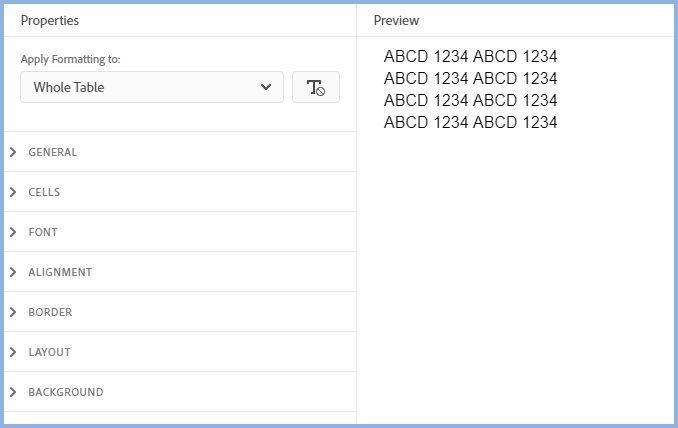Click the chevron beside Layout
This screenshot has width=678, height=428.
pyautogui.click(x=13, y=352)
